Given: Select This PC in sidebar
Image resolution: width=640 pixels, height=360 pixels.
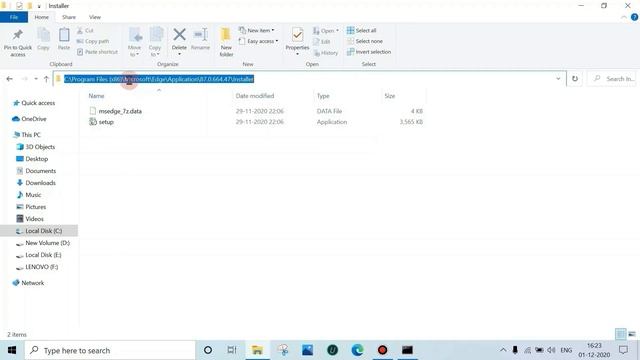Looking at the screenshot, I should pyautogui.click(x=27, y=135).
